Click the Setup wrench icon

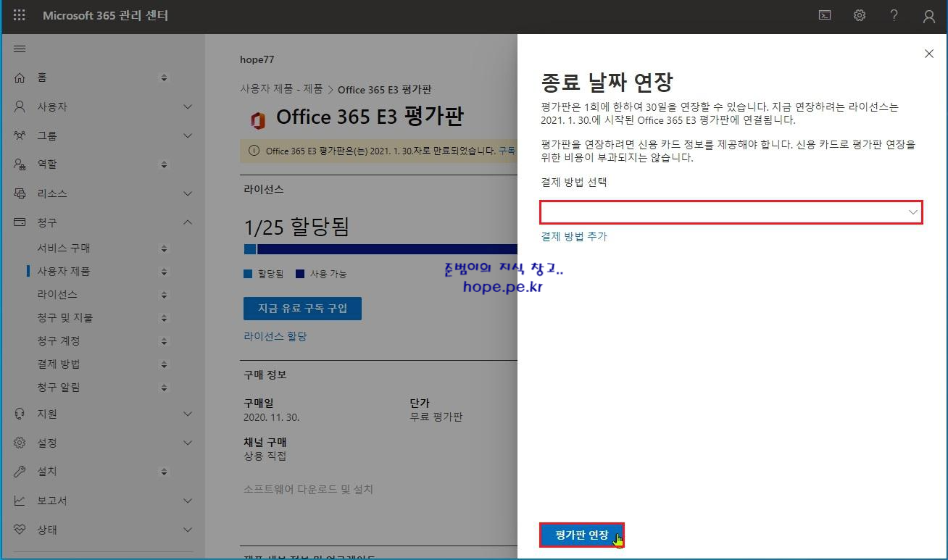pos(20,472)
